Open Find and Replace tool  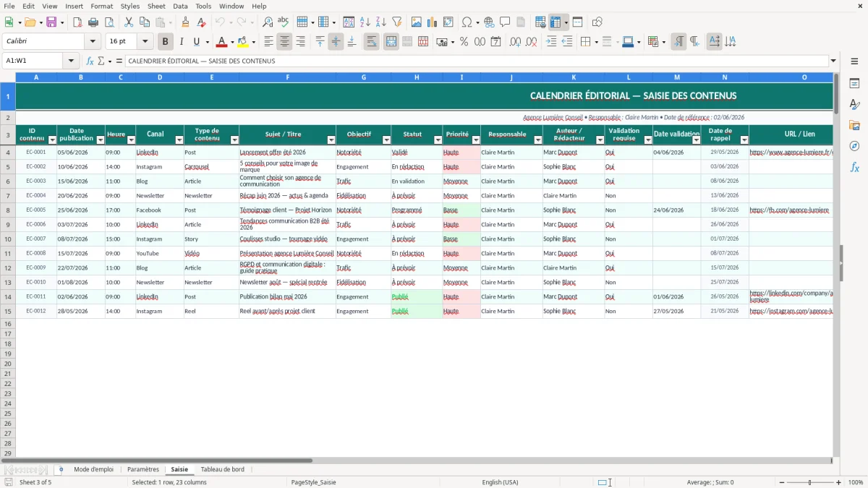tap(268, 22)
